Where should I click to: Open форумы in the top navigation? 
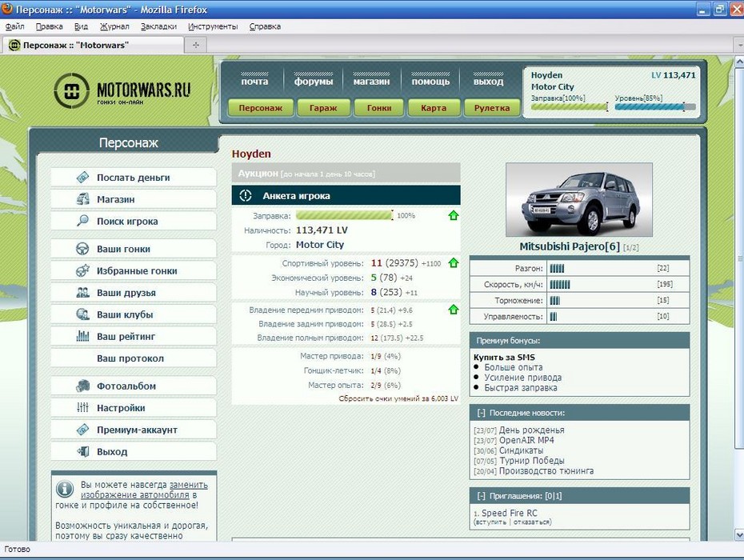tap(314, 81)
